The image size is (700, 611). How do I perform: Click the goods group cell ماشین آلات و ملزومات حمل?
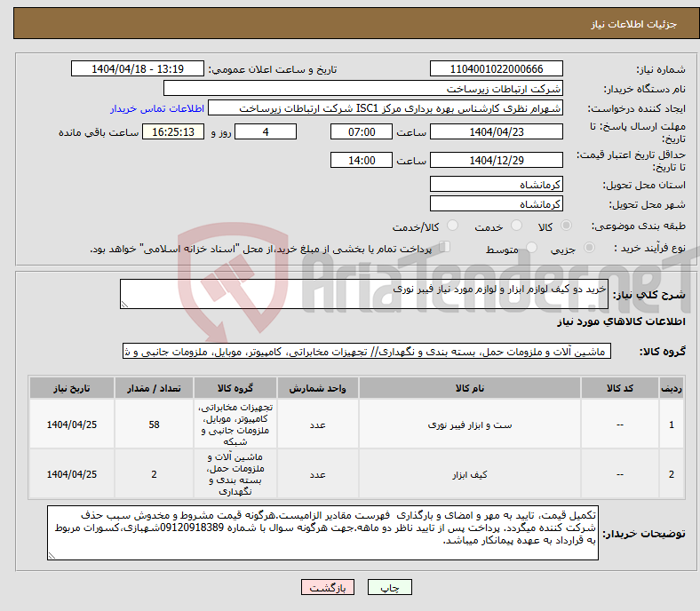tap(235, 474)
